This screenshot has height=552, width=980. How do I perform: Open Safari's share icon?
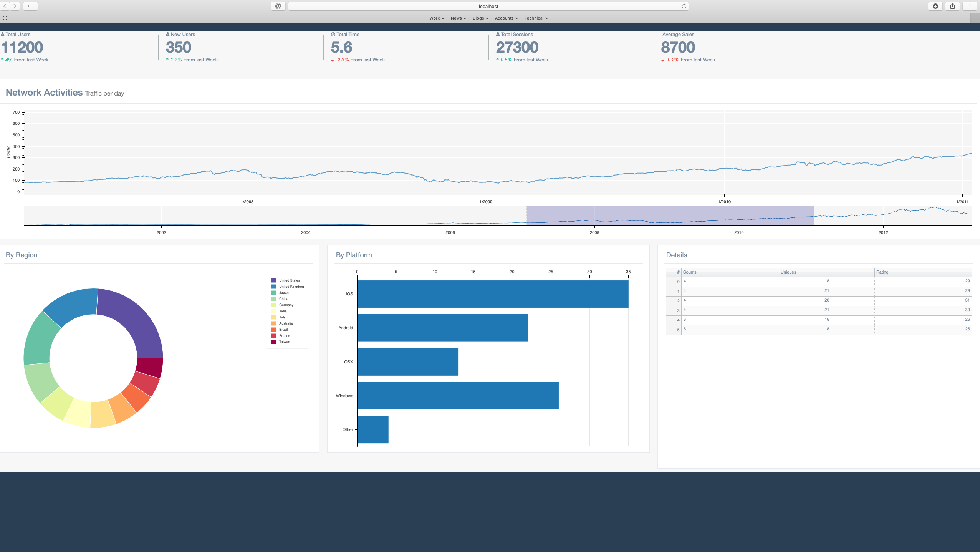[952, 6]
